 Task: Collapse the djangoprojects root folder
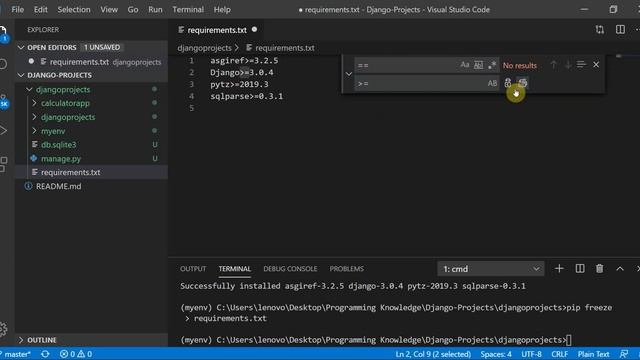29,89
